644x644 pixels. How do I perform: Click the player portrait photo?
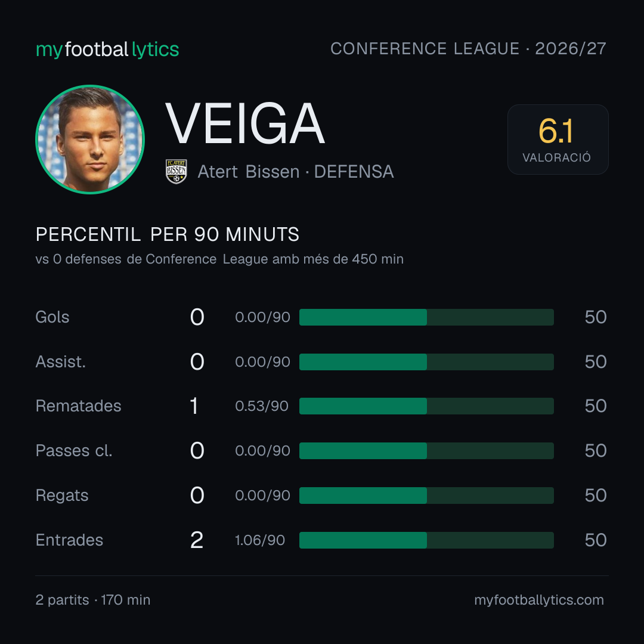tap(90, 139)
